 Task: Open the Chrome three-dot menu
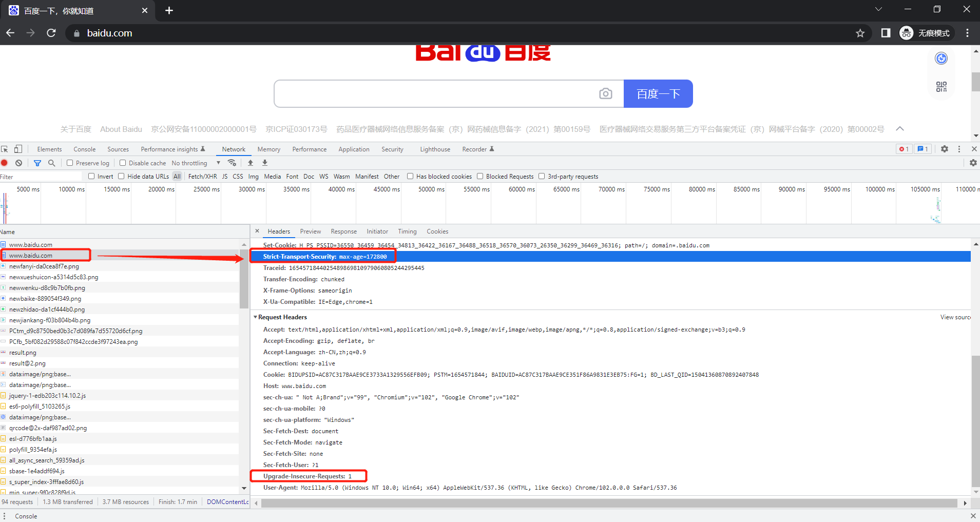click(968, 33)
